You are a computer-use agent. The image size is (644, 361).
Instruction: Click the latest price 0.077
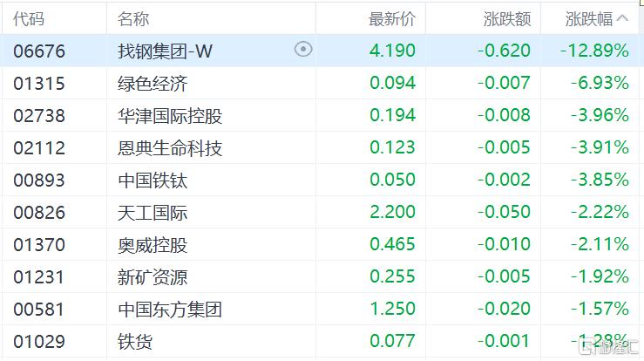(393, 341)
